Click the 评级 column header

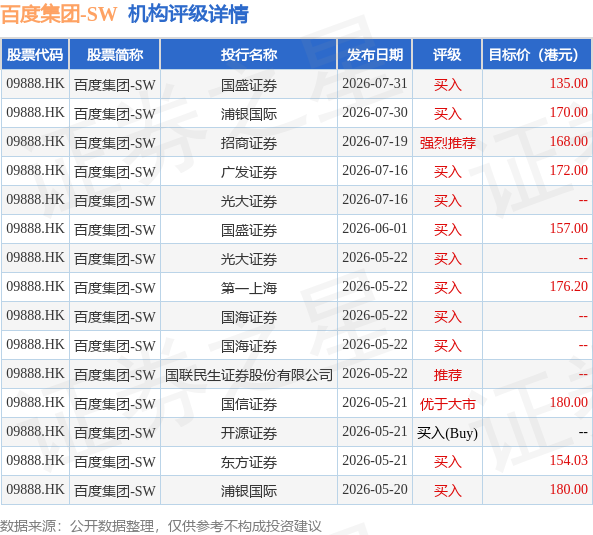click(x=447, y=54)
